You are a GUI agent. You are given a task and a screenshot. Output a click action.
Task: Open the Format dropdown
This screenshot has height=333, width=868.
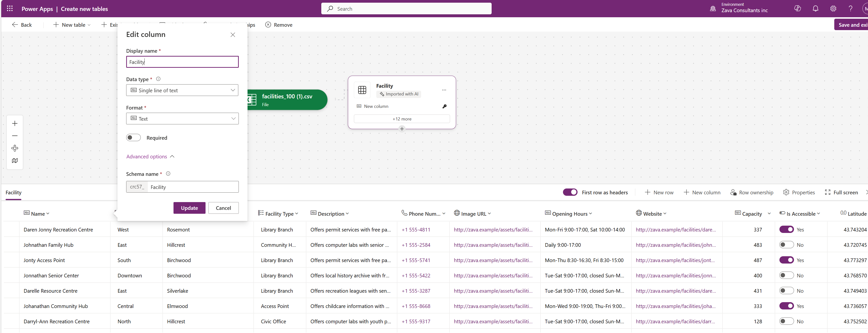point(182,119)
